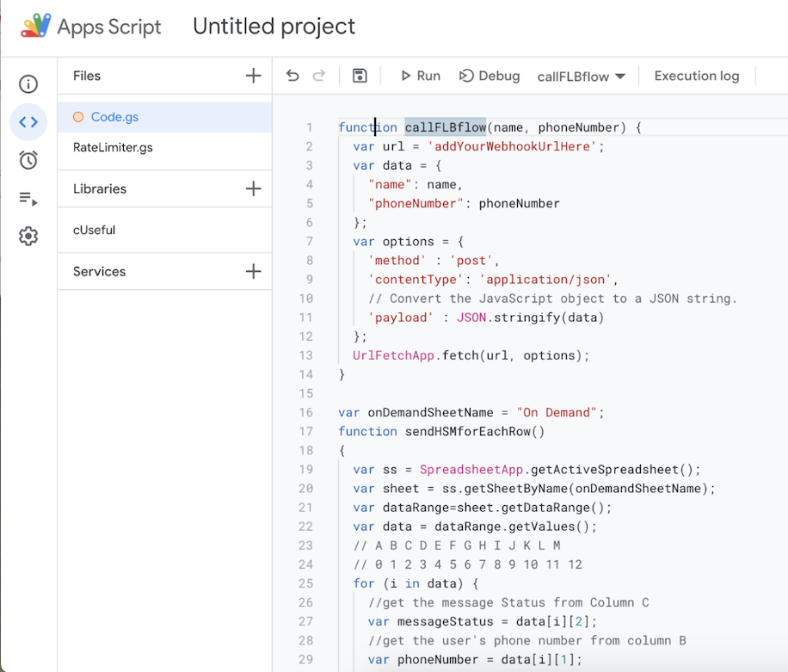Add a new file with plus icon
Viewport: 788px width, 672px height.
(253, 76)
